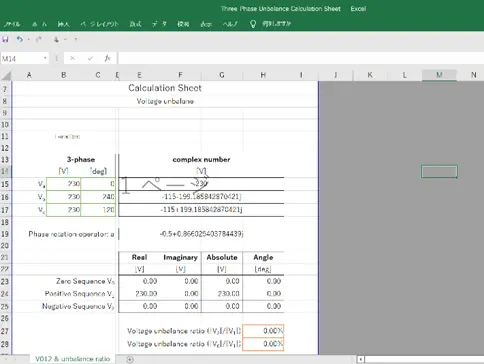Click the |V0|/|V1| unbalance ratio result cell
Viewport: 484px width, 364px height.
point(263,344)
